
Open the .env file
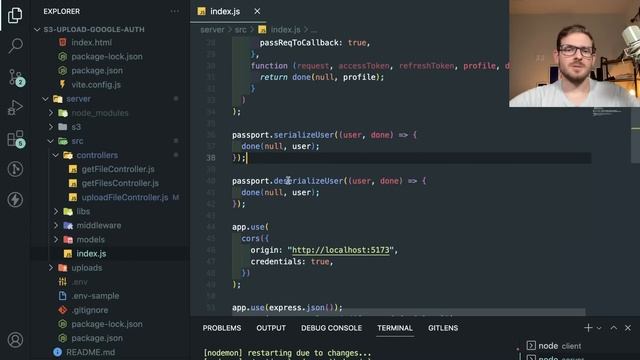tap(79, 282)
